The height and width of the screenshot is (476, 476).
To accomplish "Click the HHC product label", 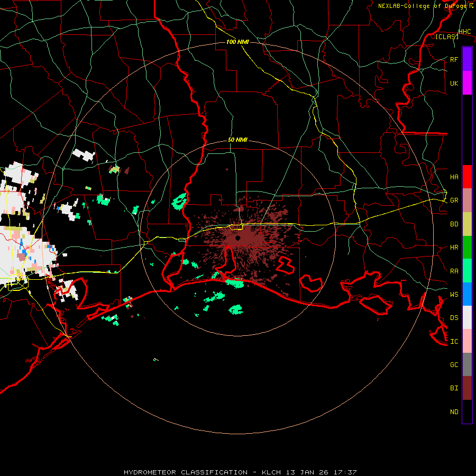I will pos(464,31).
